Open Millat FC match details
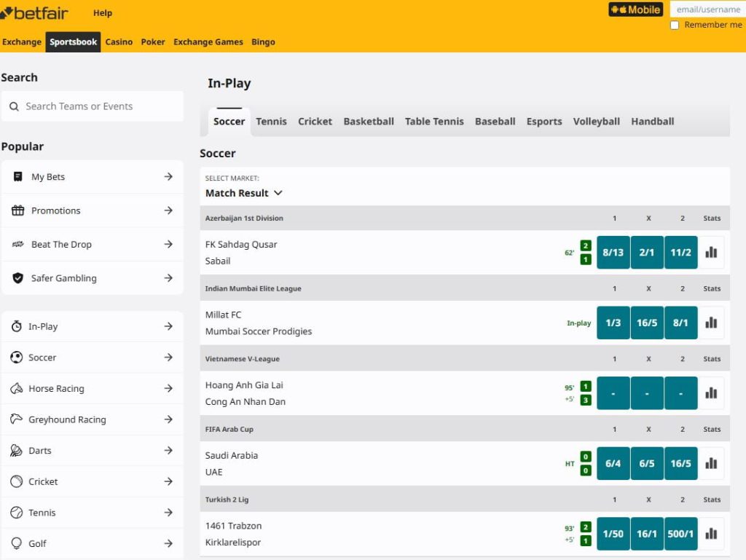Viewport: 746px width, 560px height. (x=259, y=323)
